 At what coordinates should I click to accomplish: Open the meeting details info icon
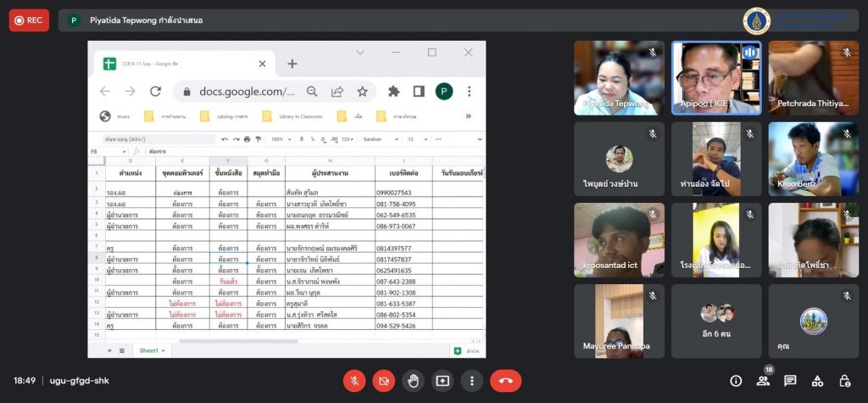pos(736,381)
